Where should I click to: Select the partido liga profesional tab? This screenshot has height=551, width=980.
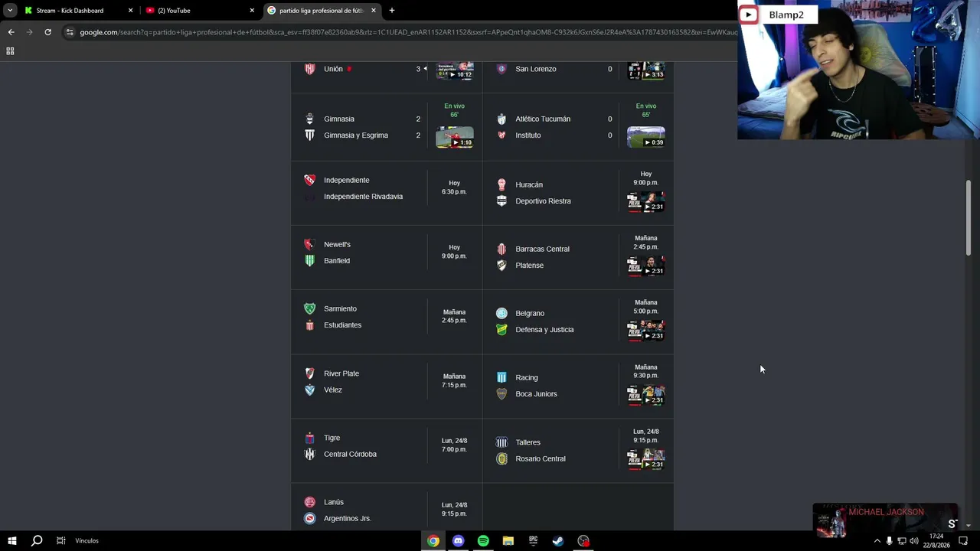tap(322, 11)
